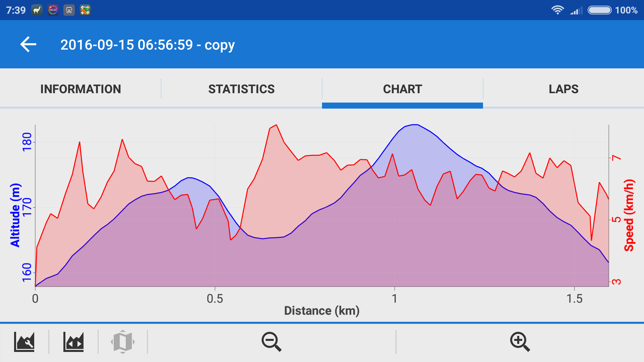Image resolution: width=644 pixels, height=362 pixels.
Task: Tap the circular colorful notification icon
Action: click(x=53, y=10)
